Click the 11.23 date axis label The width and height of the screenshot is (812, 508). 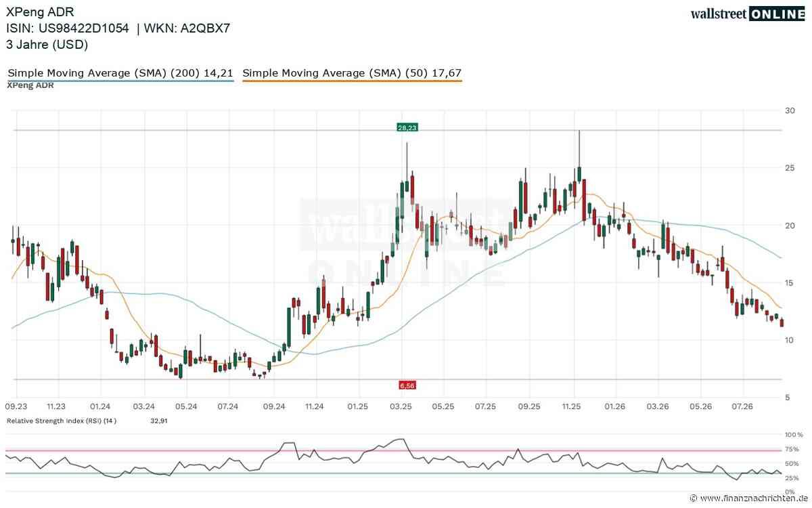(57, 406)
